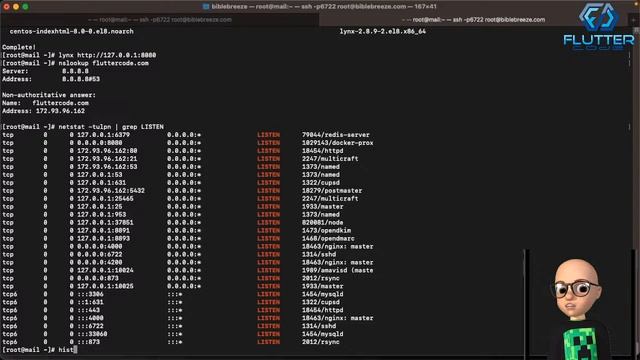Click the '0.0.0.0:873' local address
The height and width of the screenshot is (360, 640).
click(98, 278)
